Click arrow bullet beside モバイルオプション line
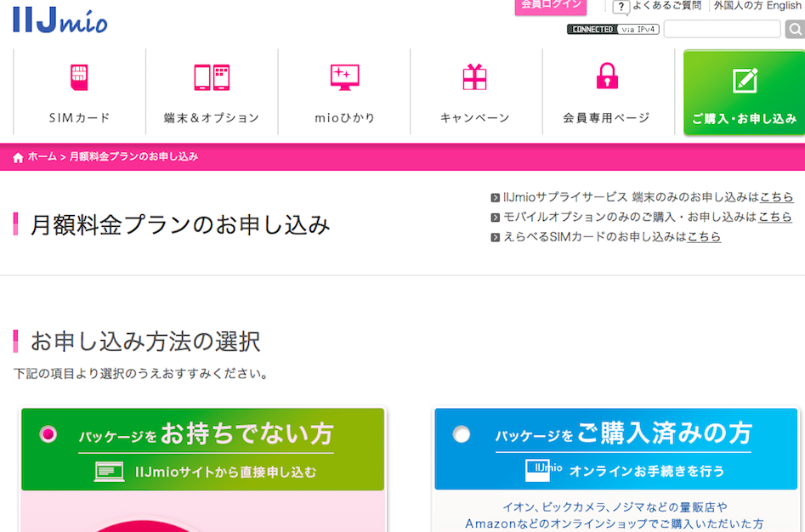805x532 pixels. pos(495,218)
